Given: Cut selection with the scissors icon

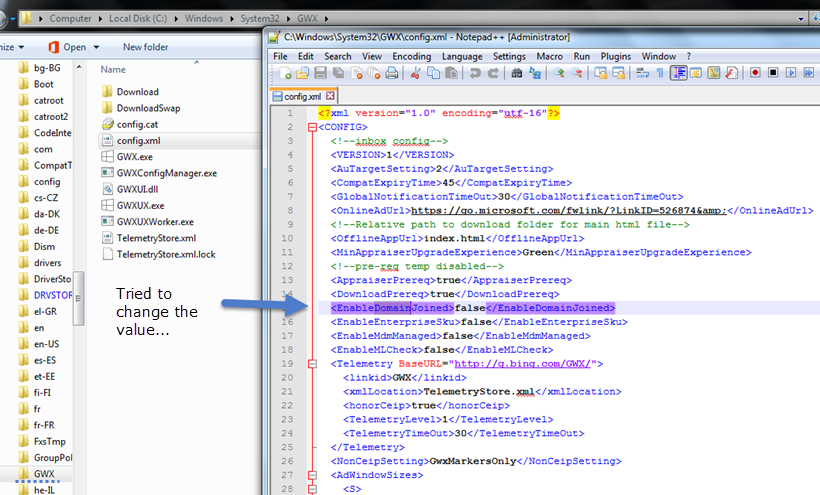Looking at the screenshot, I should pos(416,73).
